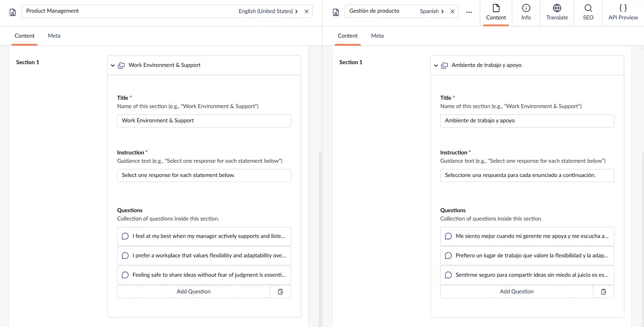Image resolution: width=644 pixels, height=327 pixels.
Task: Click the English Instruction input field
Action: (x=204, y=175)
